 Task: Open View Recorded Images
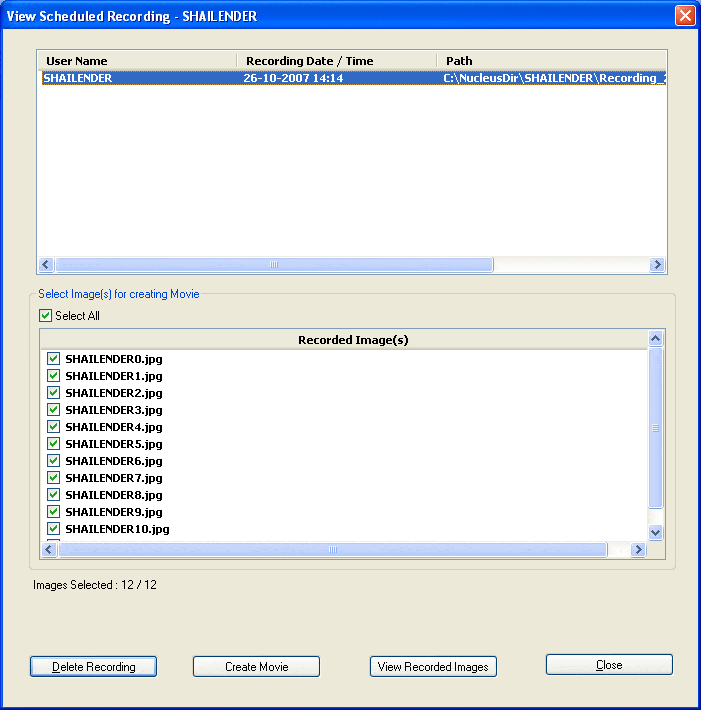(x=433, y=667)
